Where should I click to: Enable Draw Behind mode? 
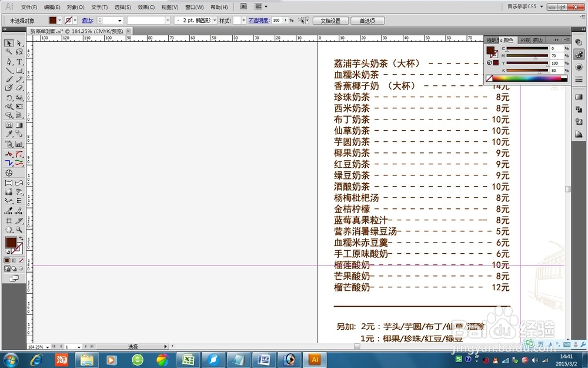[14, 268]
